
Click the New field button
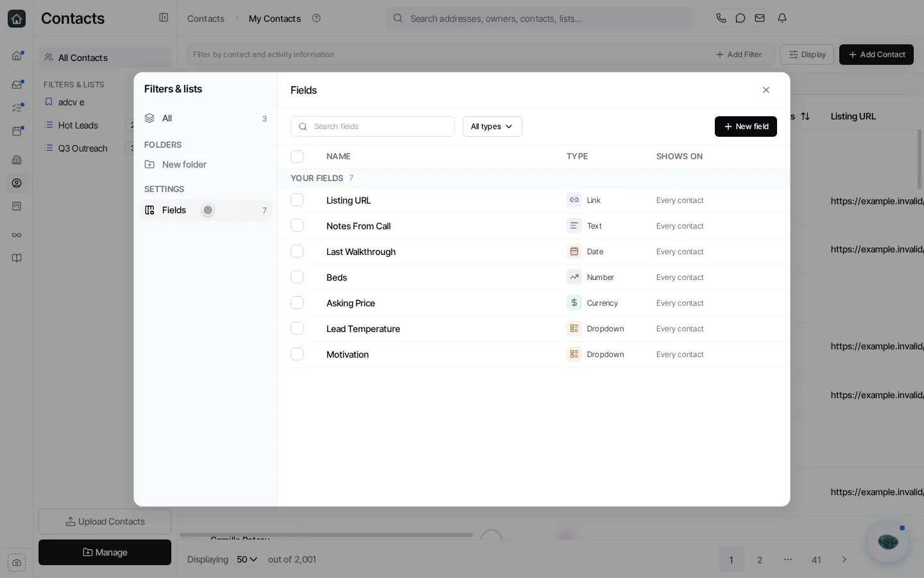click(x=746, y=127)
